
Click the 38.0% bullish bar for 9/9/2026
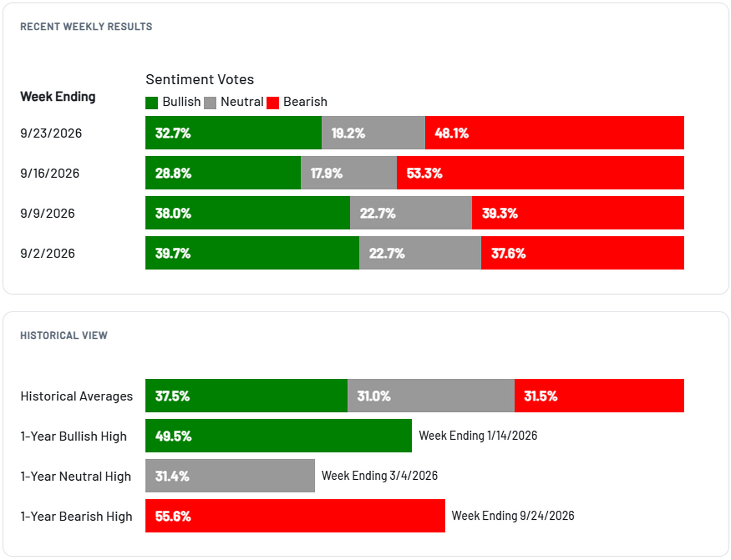point(248,213)
